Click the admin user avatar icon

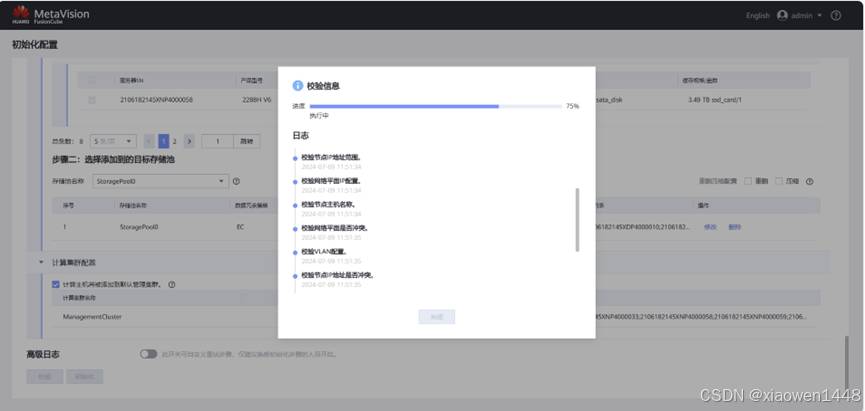pos(782,15)
